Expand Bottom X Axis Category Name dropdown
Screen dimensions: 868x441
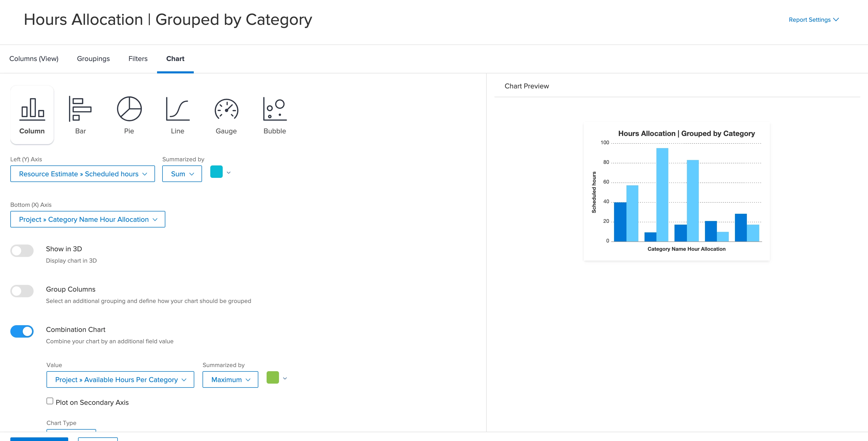[x=88, y=219]
